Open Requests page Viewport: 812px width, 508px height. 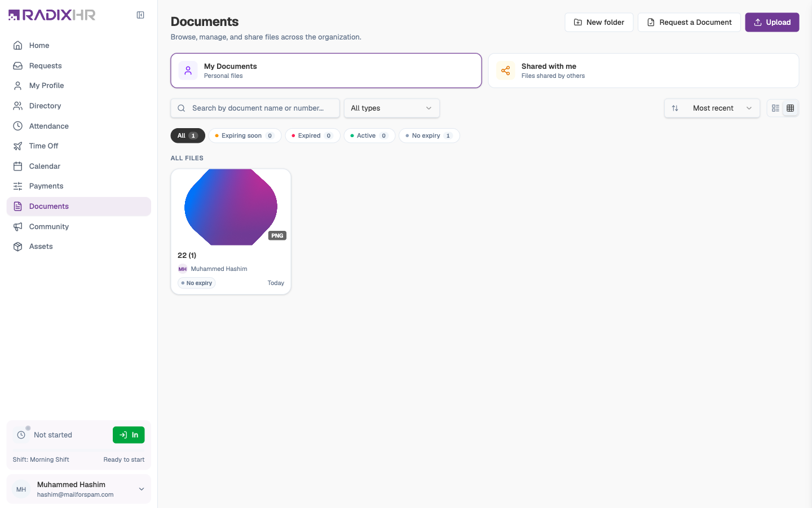click(79, 65)
